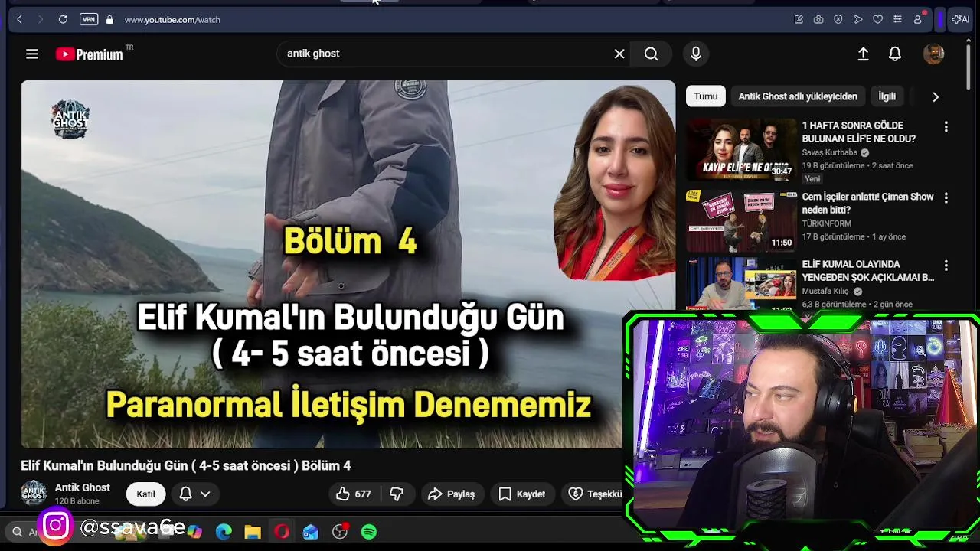
Task: Click the YouTube Premium logo
Action: point(89,54)
